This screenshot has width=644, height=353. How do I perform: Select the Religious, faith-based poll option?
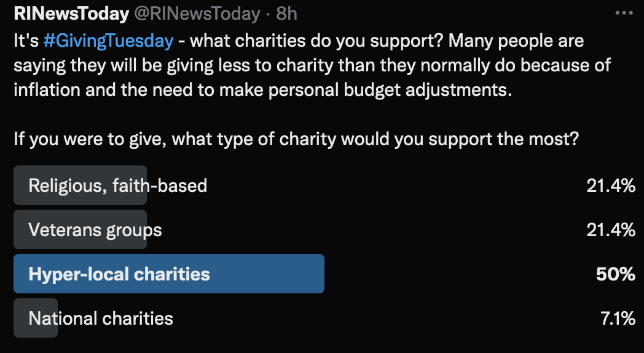pyautogui.click(x=117, y=185)
